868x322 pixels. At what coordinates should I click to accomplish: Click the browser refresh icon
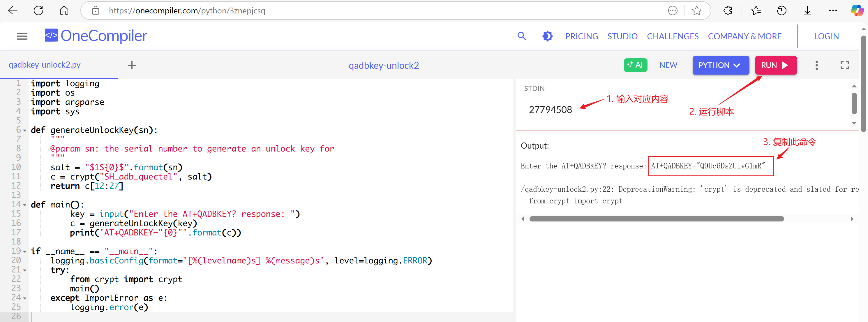[x=38, y=11]
